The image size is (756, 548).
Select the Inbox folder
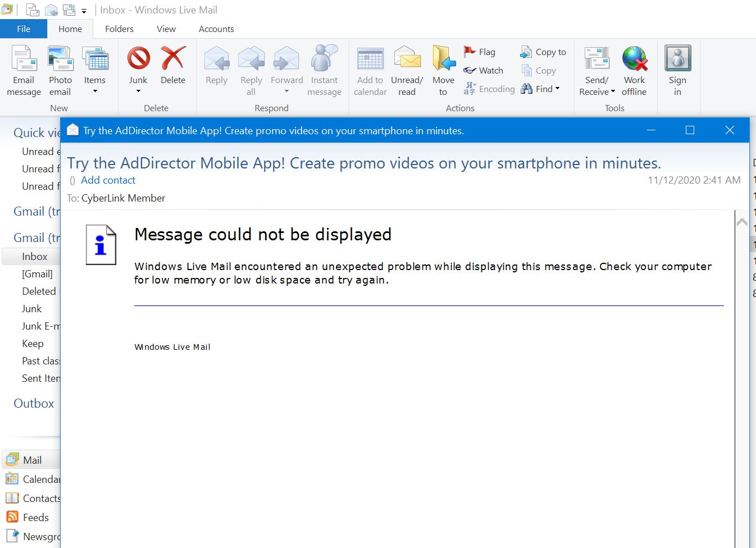click(31, 257)
